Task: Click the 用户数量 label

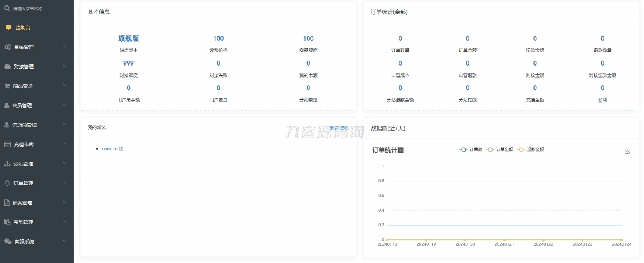Action: click(219, 100)
